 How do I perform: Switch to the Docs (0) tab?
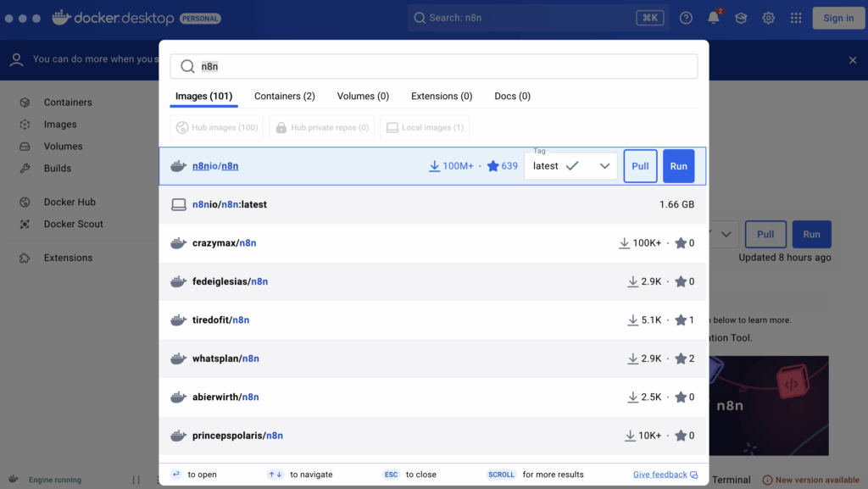pos(513,97)
